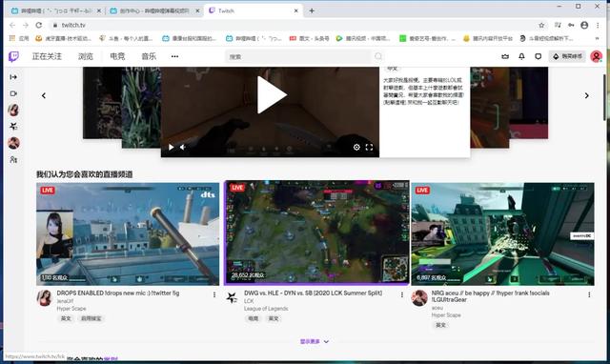The height and width of the screenshot is (364, 610).
Task: Click the find friends icon in sidebar
Action: pyautogui.click(x=13, y=159)
